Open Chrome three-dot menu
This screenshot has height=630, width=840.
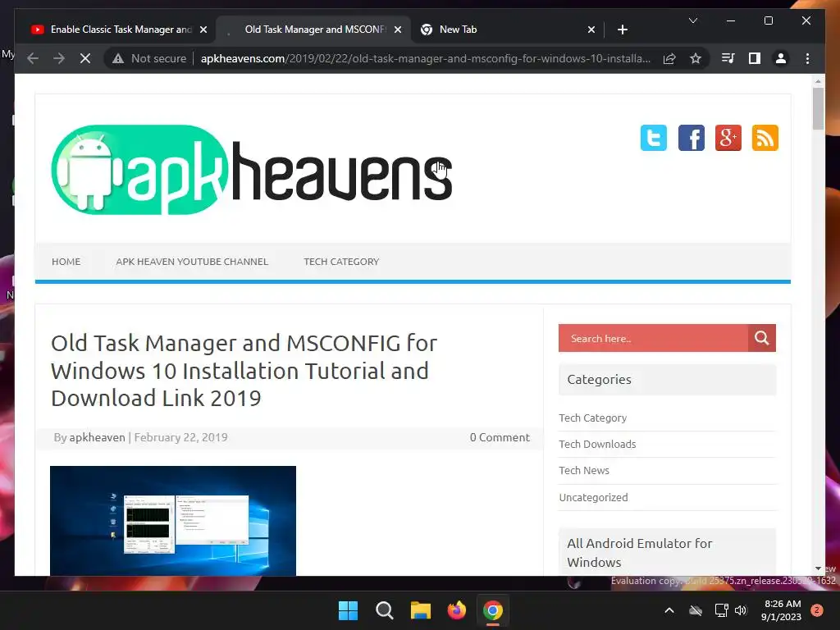click(x=807, y=58)
